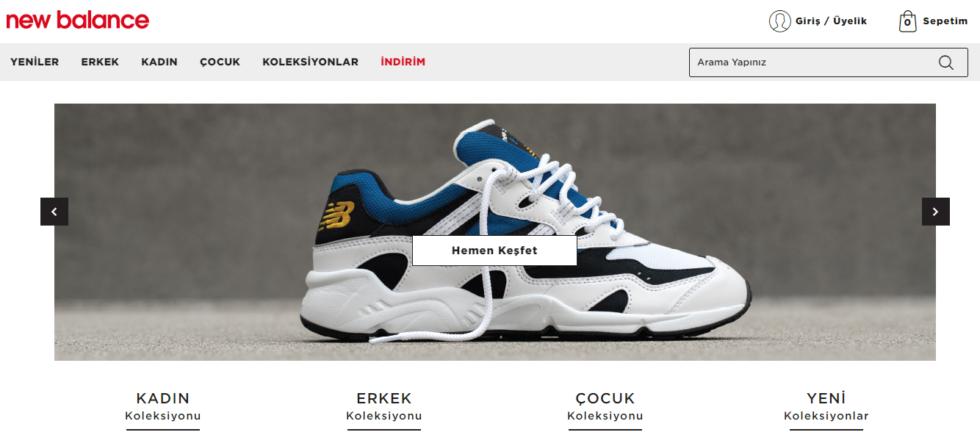Viewport: 980px width, 446px height.
Task: Open the shopping bag icon
Action: (x=908, y=21)
